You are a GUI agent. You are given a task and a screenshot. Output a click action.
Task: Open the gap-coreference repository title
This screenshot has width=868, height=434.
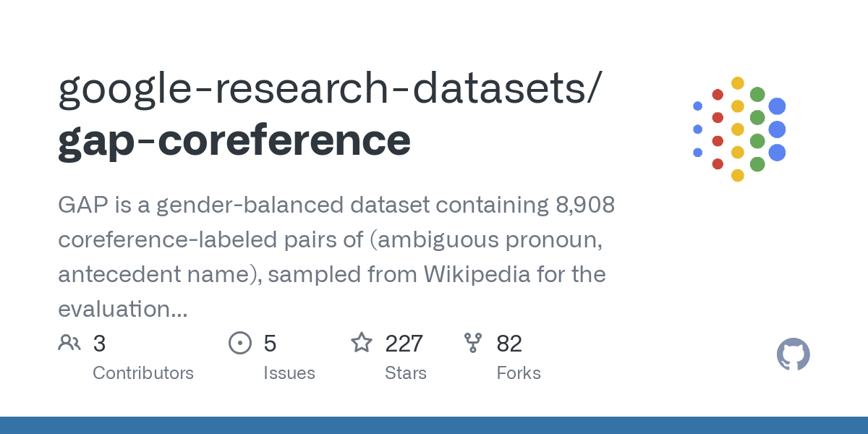[234, 140]
